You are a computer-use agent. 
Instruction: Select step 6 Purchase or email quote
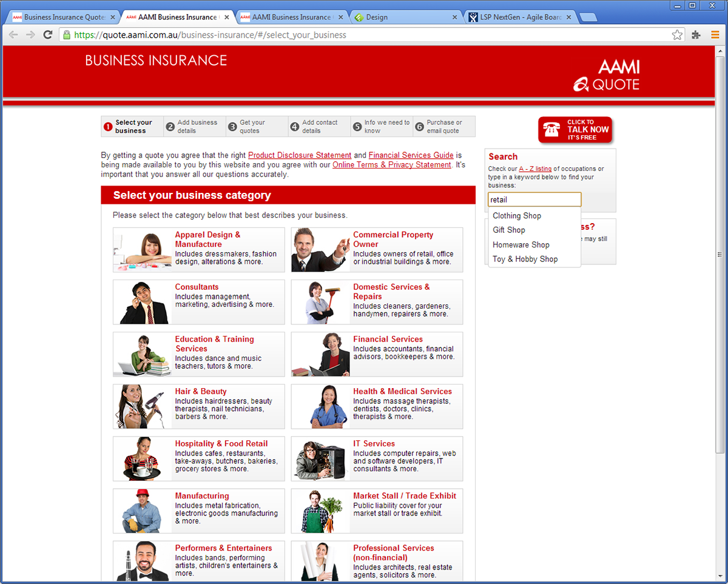(444, 126)
